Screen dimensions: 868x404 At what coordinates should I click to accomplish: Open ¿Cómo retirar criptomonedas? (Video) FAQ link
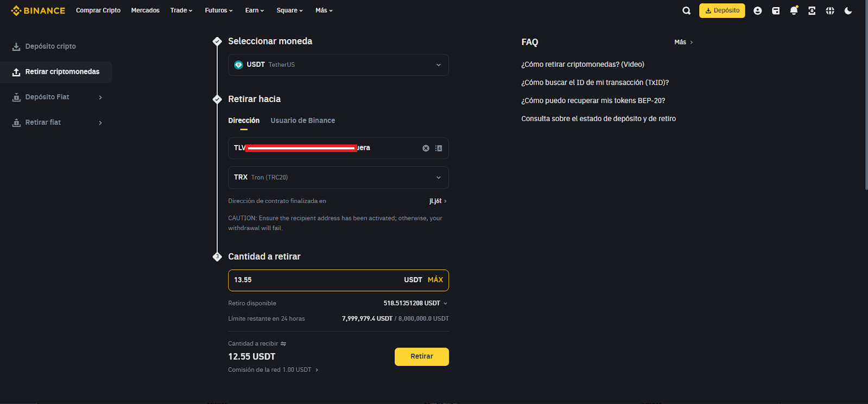point(583,64)
